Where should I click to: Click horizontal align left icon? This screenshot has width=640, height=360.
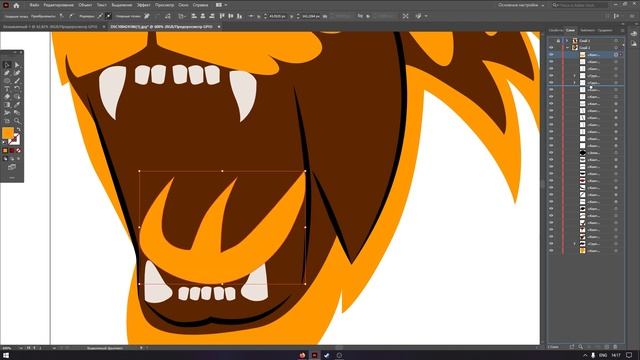pyautogui.click(x=194, y=16)
